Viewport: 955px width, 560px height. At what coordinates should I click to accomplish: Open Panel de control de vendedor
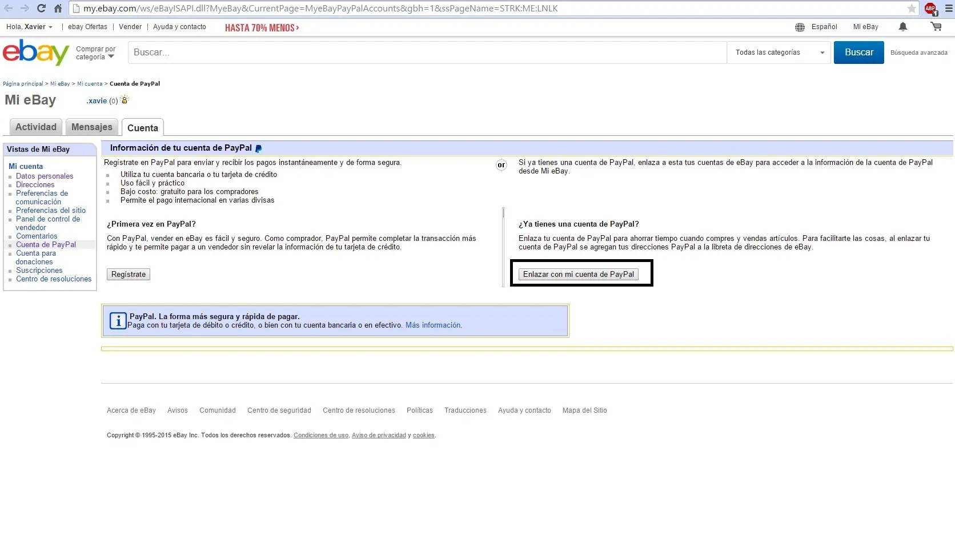click(48, 223)
